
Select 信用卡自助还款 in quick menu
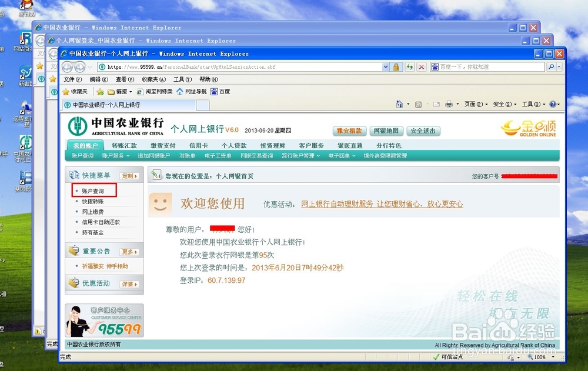point(101,222)
